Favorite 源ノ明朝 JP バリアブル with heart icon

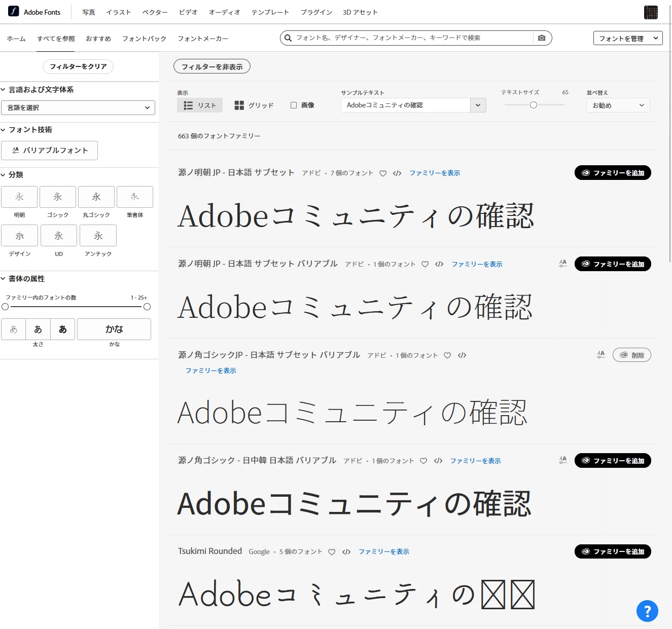click(x=425, y=264)
